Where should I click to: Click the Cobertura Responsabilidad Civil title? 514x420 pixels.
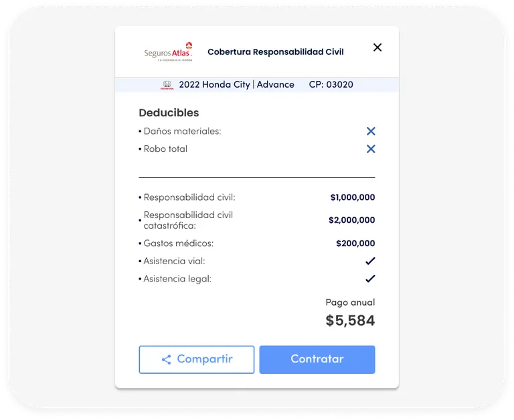(x=276, y=51)
